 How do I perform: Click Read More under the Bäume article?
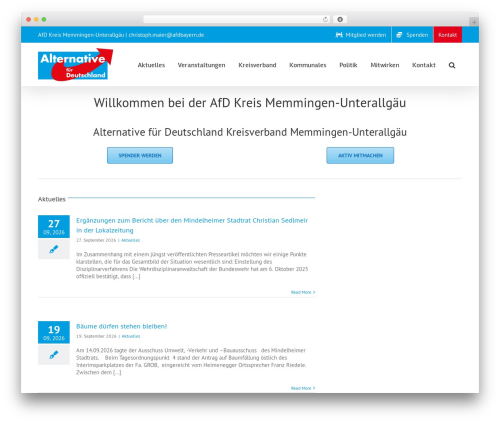tap(303, 388)
